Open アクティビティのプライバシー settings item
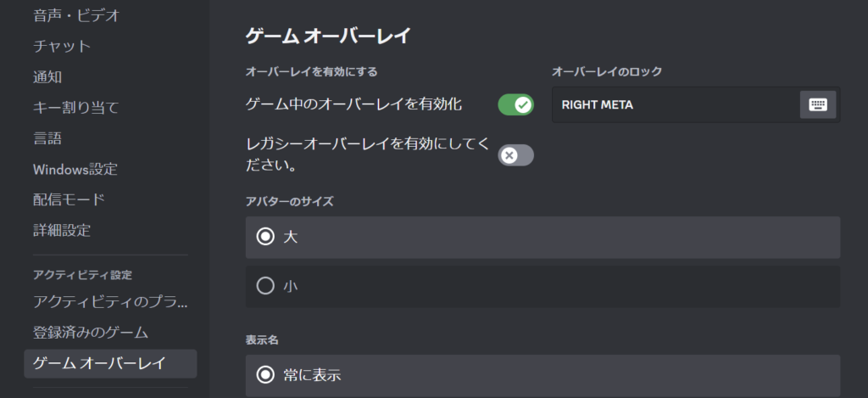The height and width of the screenshot is (398, 868). point(110,302)
